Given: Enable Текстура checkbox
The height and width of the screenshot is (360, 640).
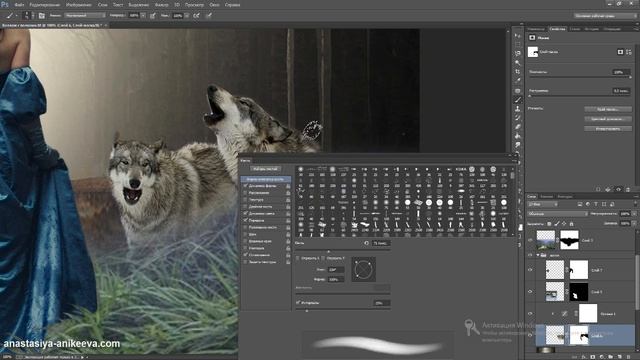Looking at the screenshot, I should (245, 200).
